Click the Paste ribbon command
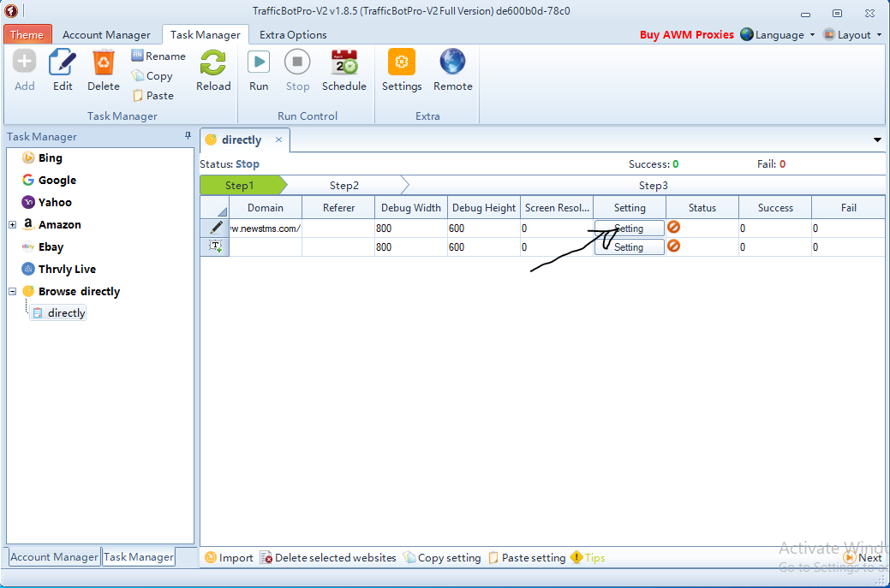 tap(153, 95)
